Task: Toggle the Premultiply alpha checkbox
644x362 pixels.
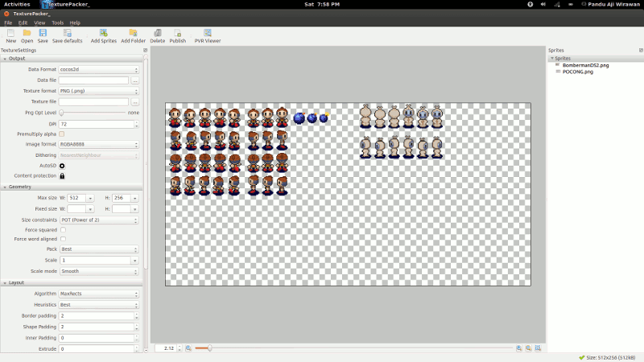Action: pyautogui.click(x=62, y=134)
